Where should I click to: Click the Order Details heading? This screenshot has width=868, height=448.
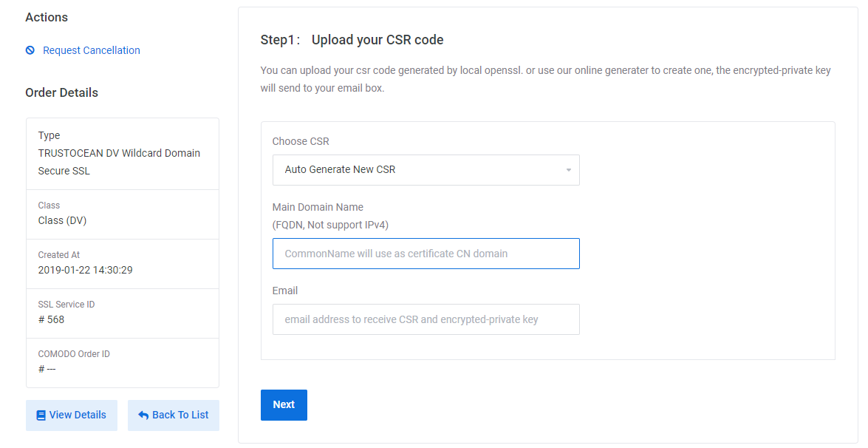point(61,93)
